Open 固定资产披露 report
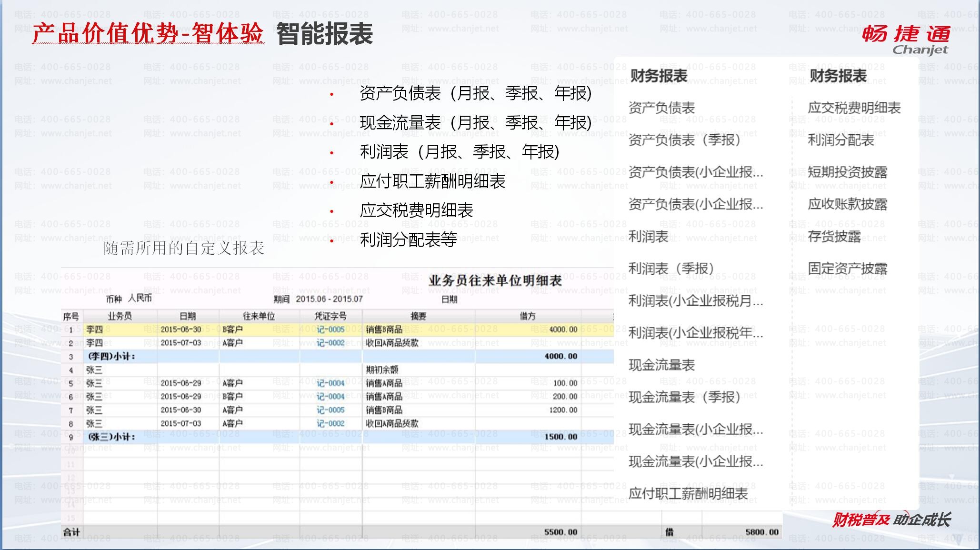The height and width of the screenshot is (550, 980). pyautogui.click(x=847, y=269)
